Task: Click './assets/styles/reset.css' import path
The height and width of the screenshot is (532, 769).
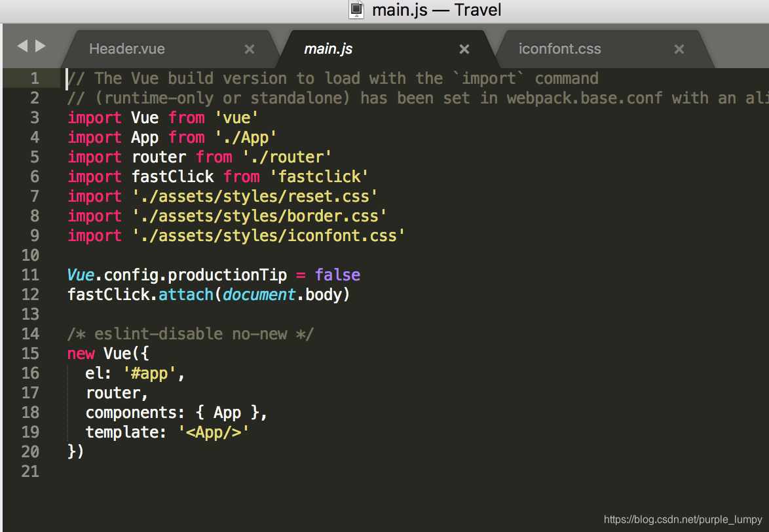Action: click(x=255, y=197)
